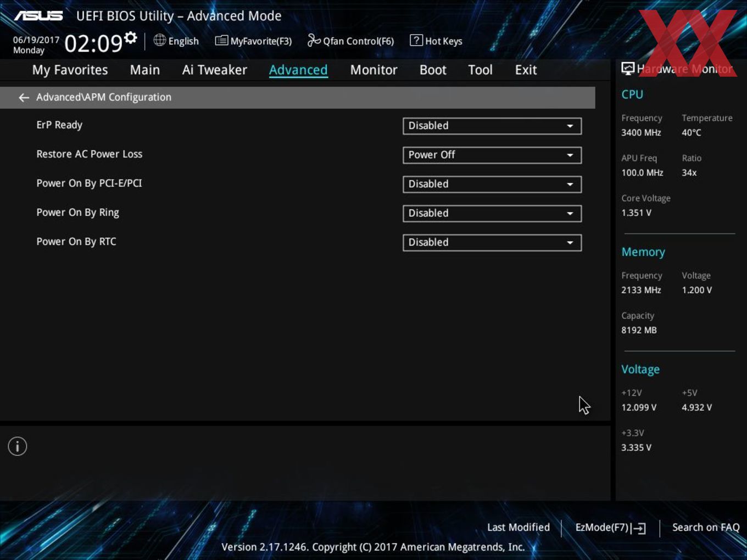Open the Exit tab

[526, 70]
